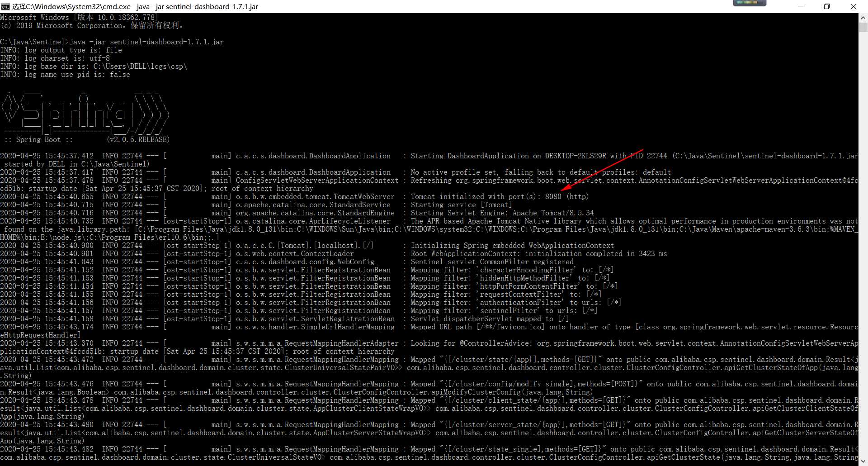This screenshot has width=868, height=466.
Task: Click timestamp '2020-04-25 15:45:43.482'
Action: [47, 449]
